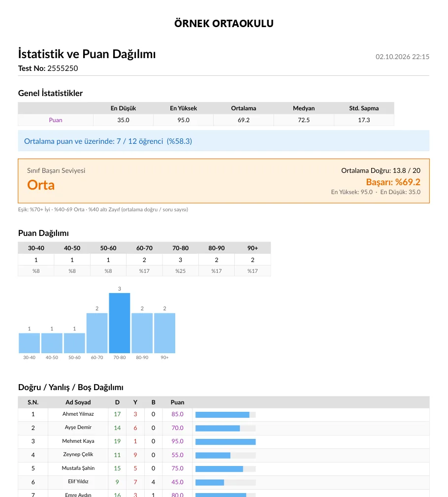Click the S.N. column header

pos(33,402)
